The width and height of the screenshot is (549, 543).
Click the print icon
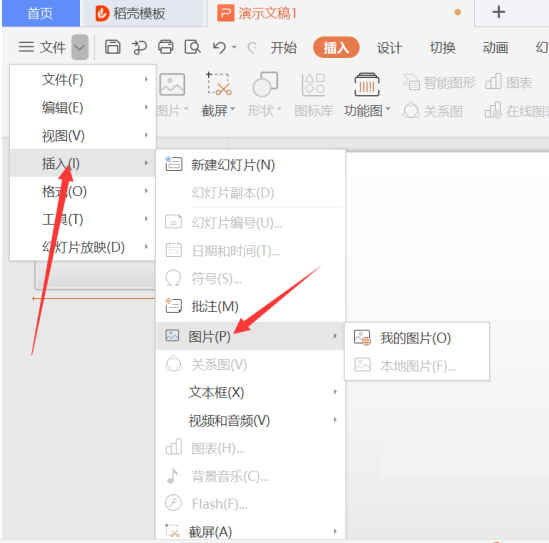tap(166, 47)
